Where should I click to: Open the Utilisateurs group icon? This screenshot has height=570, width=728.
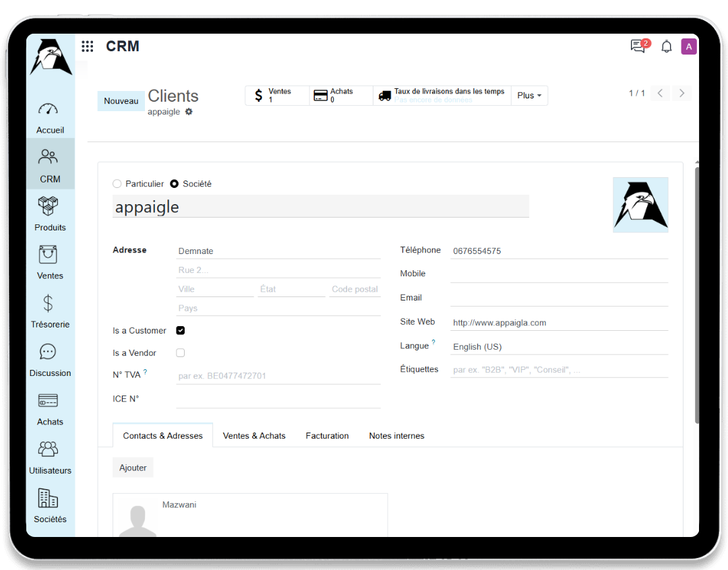point(48,449)
